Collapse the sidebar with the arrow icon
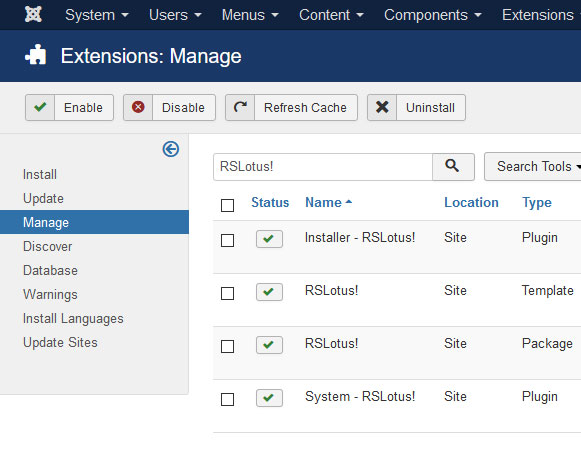 (171, 149)
